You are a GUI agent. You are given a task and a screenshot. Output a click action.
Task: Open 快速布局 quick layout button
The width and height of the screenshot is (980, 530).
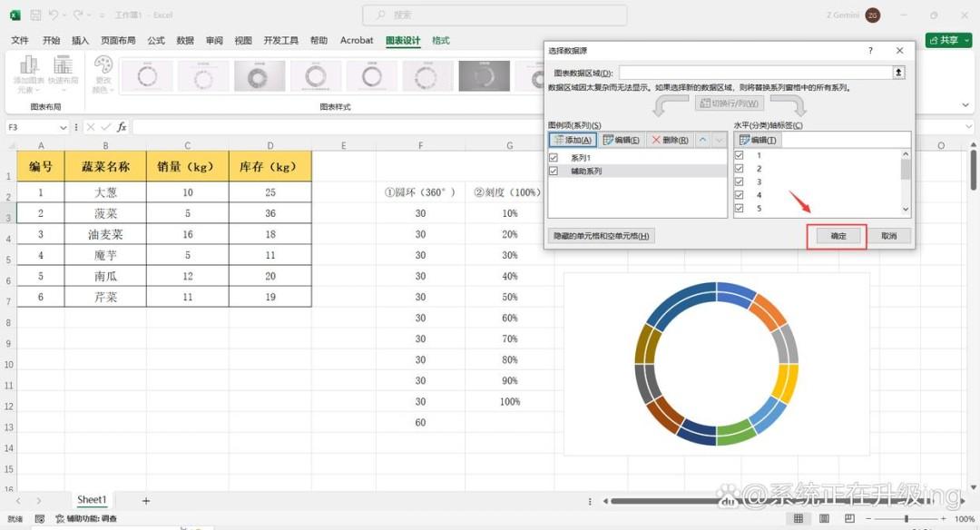(64, 74)
